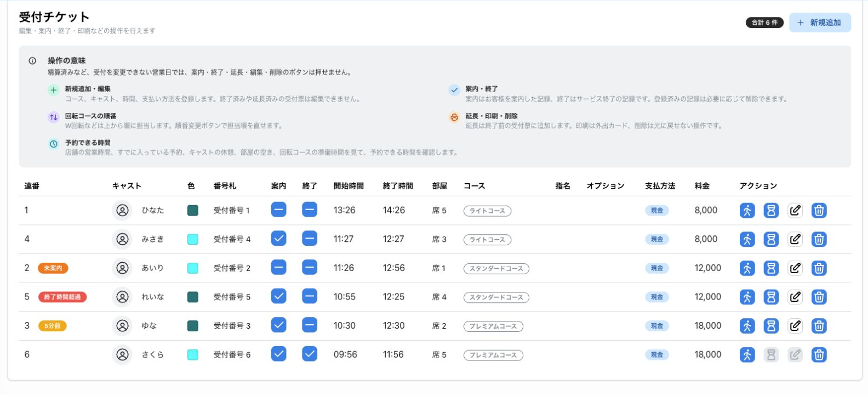Viewport: 868px width, 395px height.
Task: Click the greyed hourglass icon in さくら's row
Action: [771, 355]
